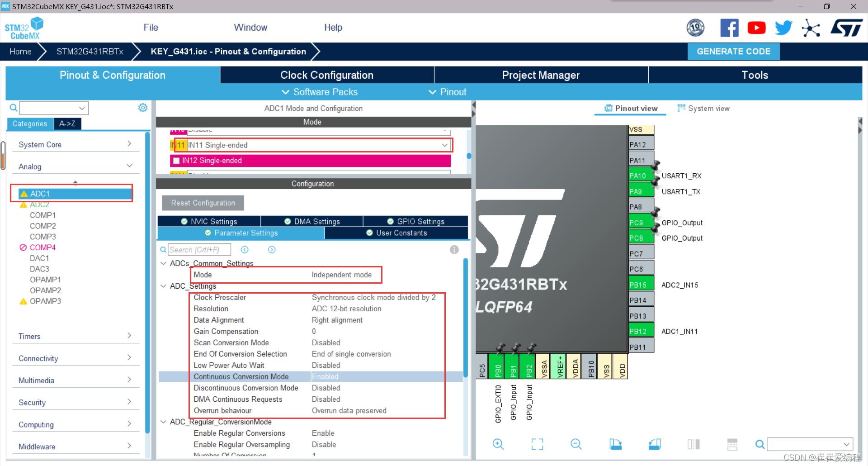Click the pin list rows icon
The width and height of the screenshot is (868, 466).
[x=732, y=444]
